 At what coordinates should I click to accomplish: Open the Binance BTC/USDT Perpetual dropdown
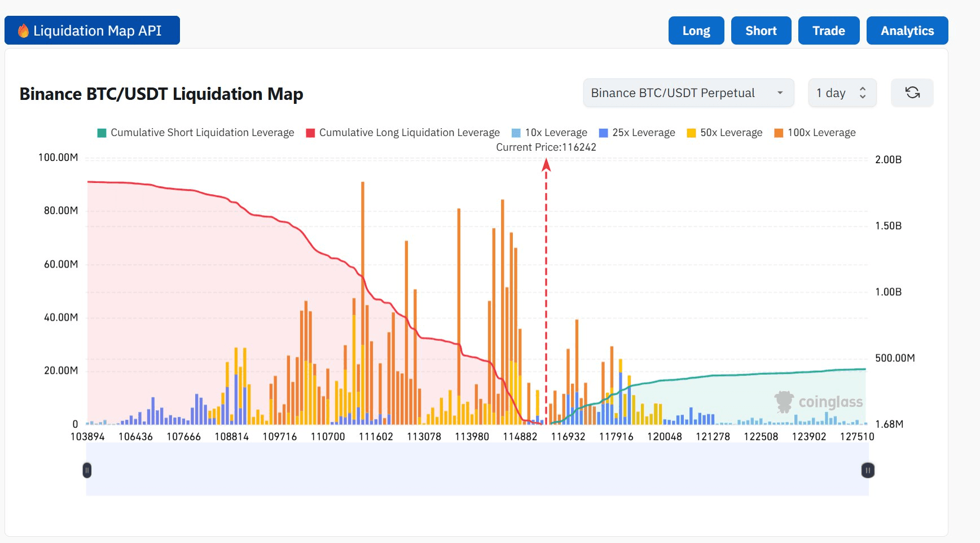[688, 93]
